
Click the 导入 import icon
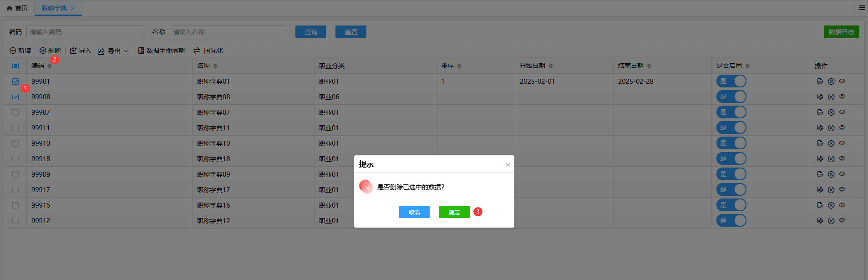coord(73,51)
